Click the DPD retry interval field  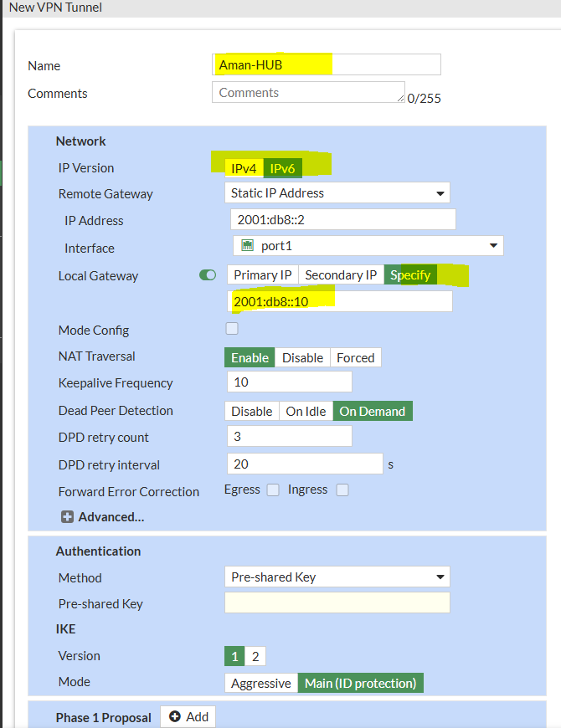click(305, 464)
